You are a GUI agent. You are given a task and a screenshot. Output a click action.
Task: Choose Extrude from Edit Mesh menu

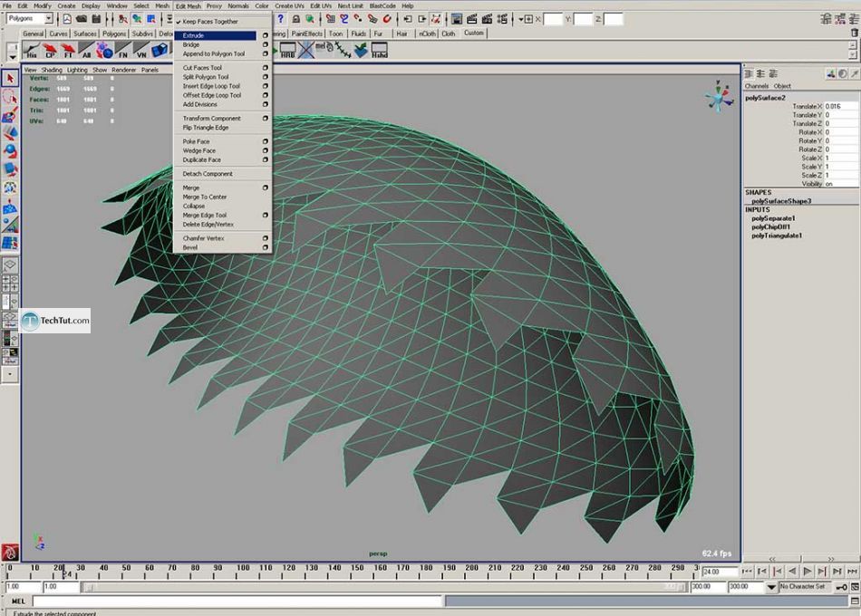click(216, 35)
